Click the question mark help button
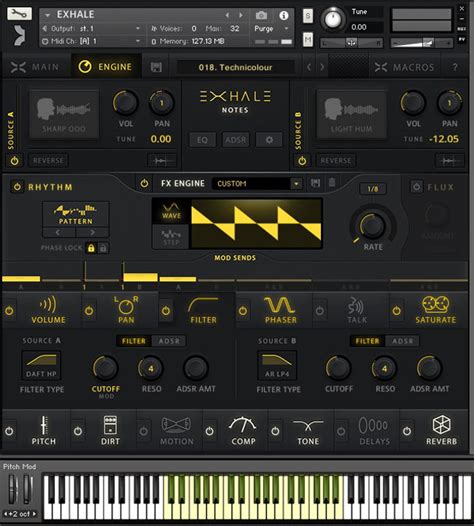The width and height of the screenshot is (474, 526). pos(455,67)
